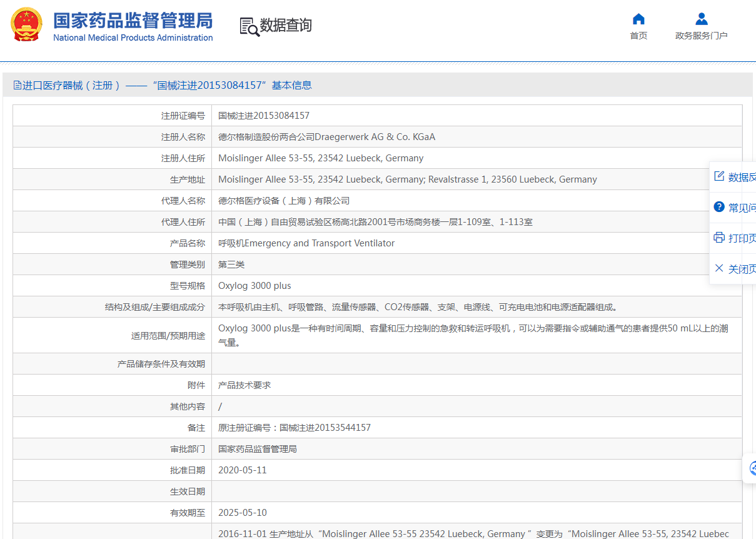Screen dimensions: 756x539
Task: Click approval date 2020-05-11
Action: 243,470
